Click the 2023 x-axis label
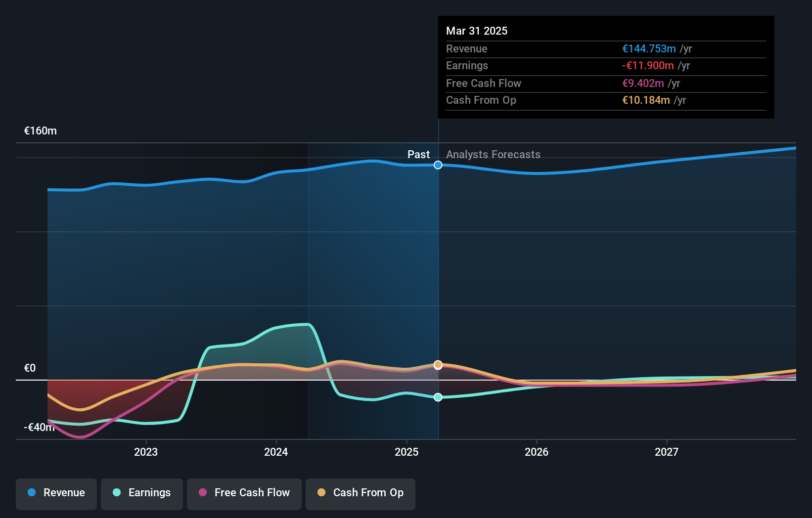 click(x=146, y=452)
